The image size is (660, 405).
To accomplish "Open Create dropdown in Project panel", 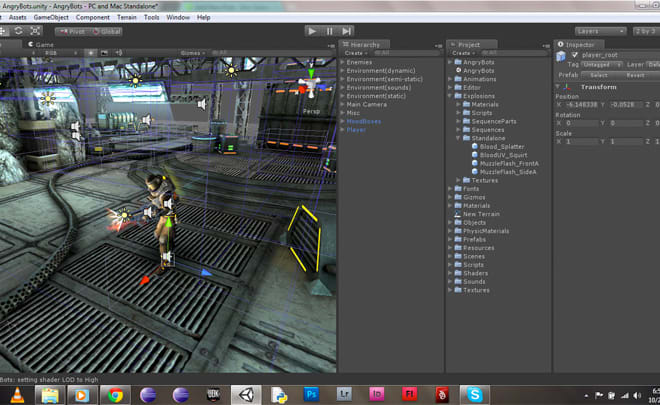I will pos(463,53).
